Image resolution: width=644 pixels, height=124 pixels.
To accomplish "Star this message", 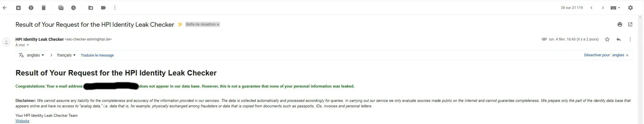I will (607, 39).
